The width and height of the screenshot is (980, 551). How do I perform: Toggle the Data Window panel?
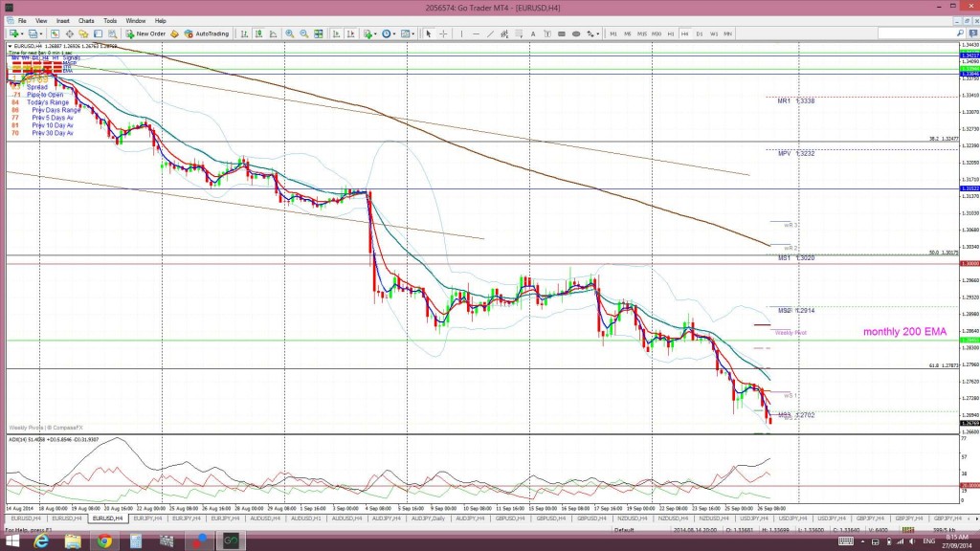point(69,33)
